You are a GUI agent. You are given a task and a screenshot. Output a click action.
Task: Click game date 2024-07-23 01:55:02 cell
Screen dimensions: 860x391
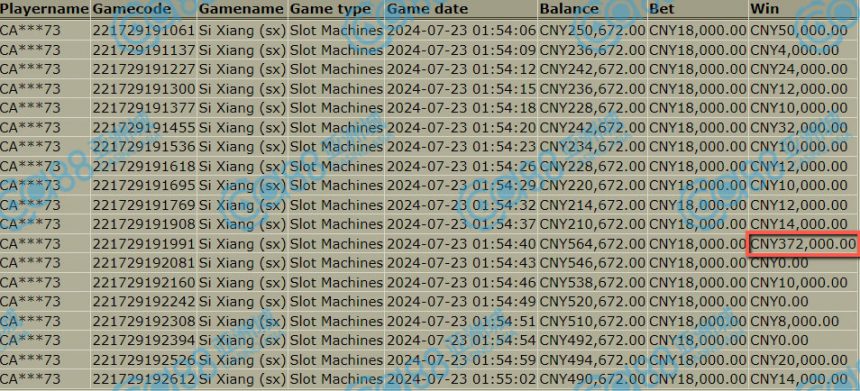click(x=461, y=378)
